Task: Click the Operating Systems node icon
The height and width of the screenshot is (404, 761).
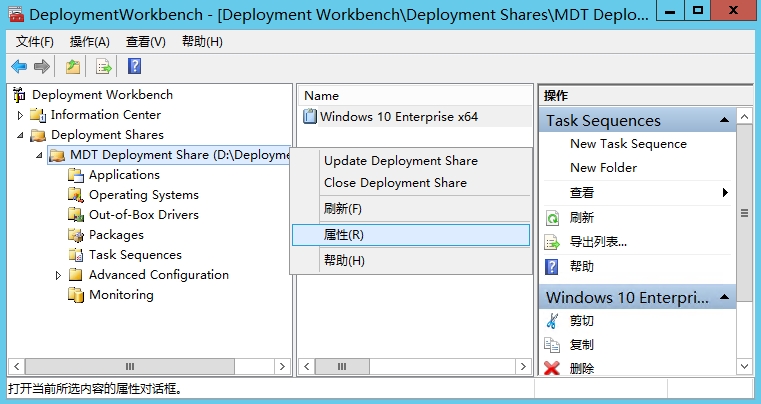Action: (76, 195)
